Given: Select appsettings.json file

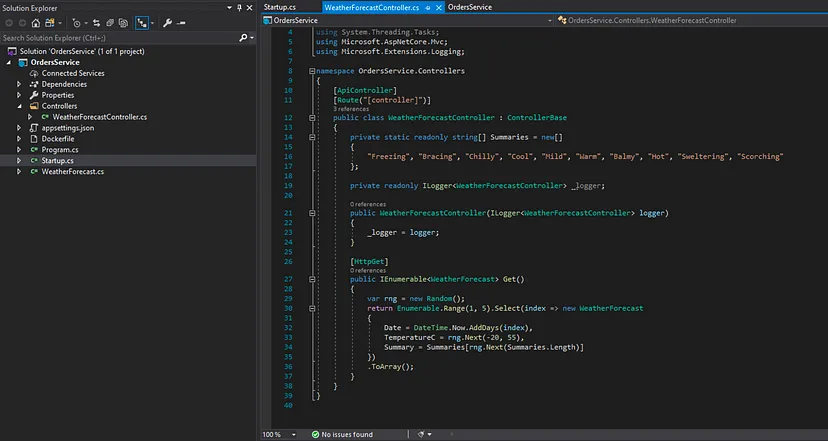Looking at the screenshot, I should coord(68,128).
